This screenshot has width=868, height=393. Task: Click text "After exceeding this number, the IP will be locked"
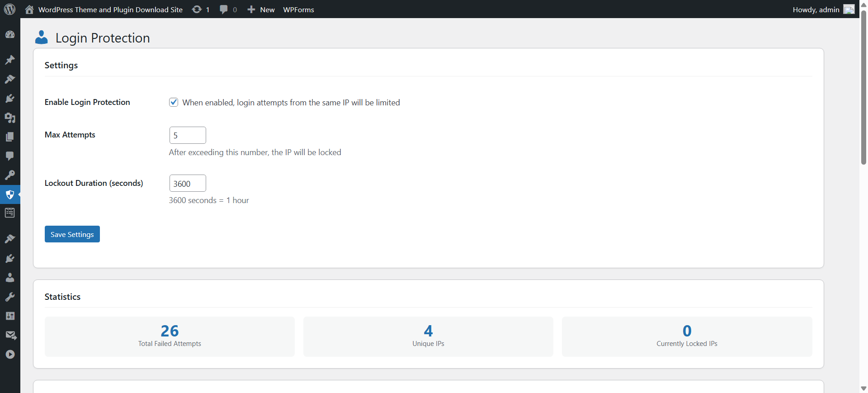click(x=255, y=152)
